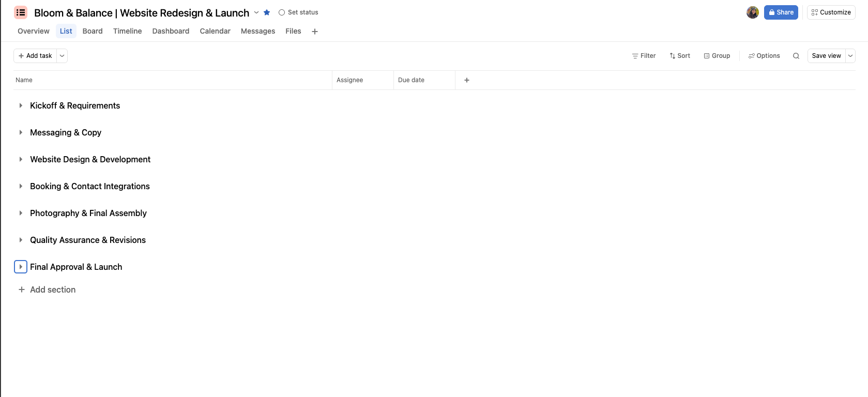Open the Add task dropdown arrow
The width and height of the screenshot is (868, 397).
click(x=62, y=56)
